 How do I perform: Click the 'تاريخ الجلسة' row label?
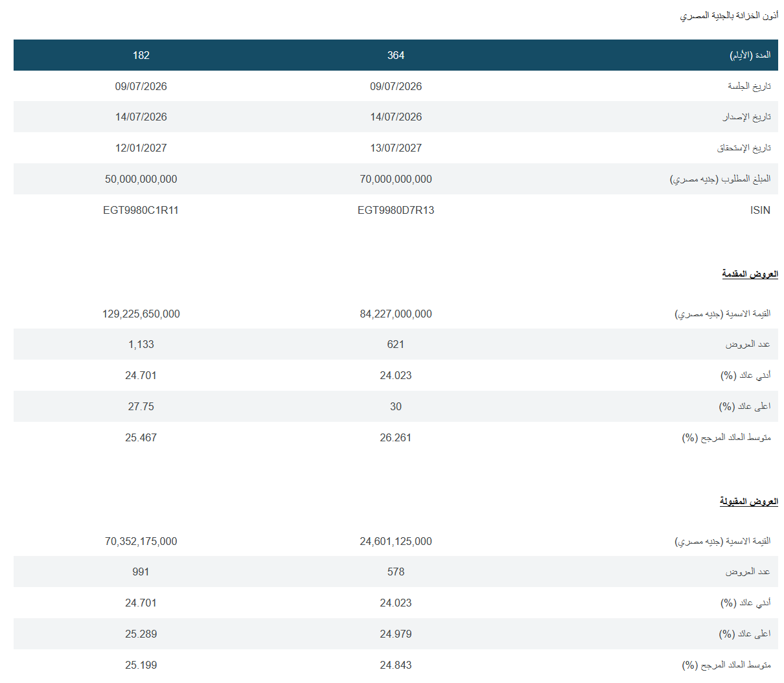click(749, 86)
